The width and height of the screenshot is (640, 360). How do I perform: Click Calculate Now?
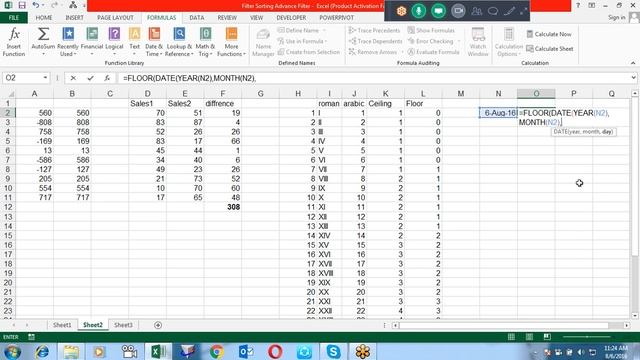point(549,34)
